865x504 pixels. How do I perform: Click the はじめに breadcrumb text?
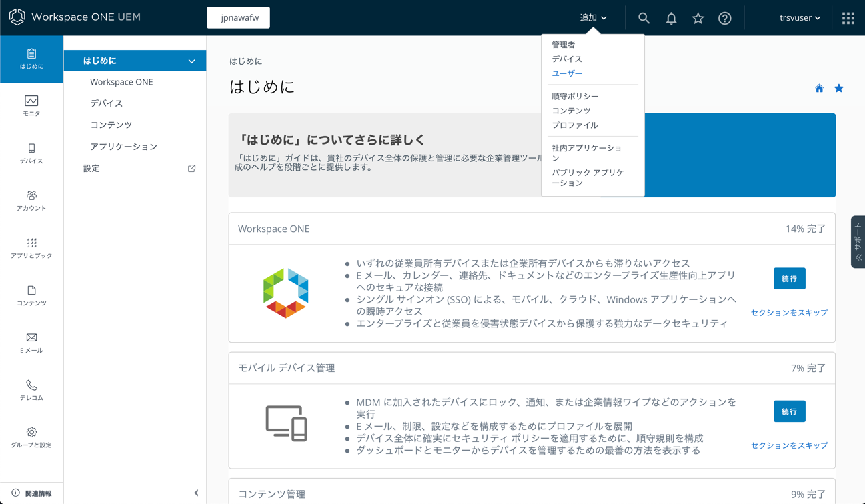tap(246, 61)
